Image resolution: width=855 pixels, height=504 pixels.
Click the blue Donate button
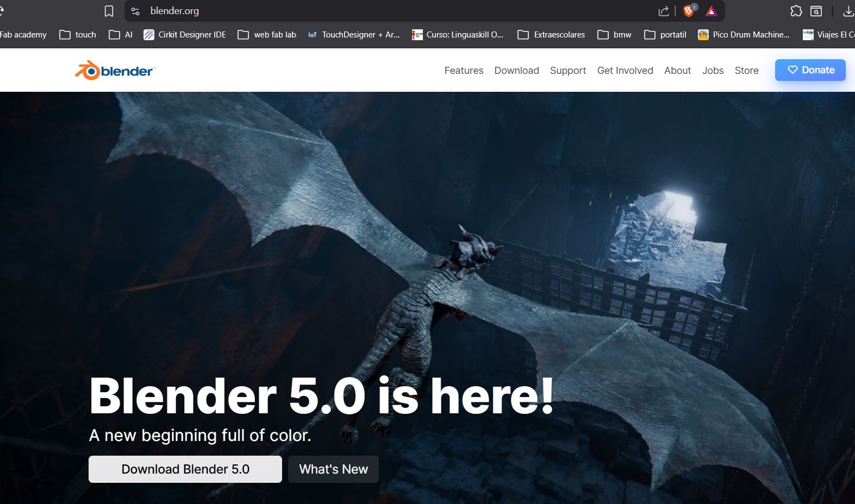coord(810,70)
